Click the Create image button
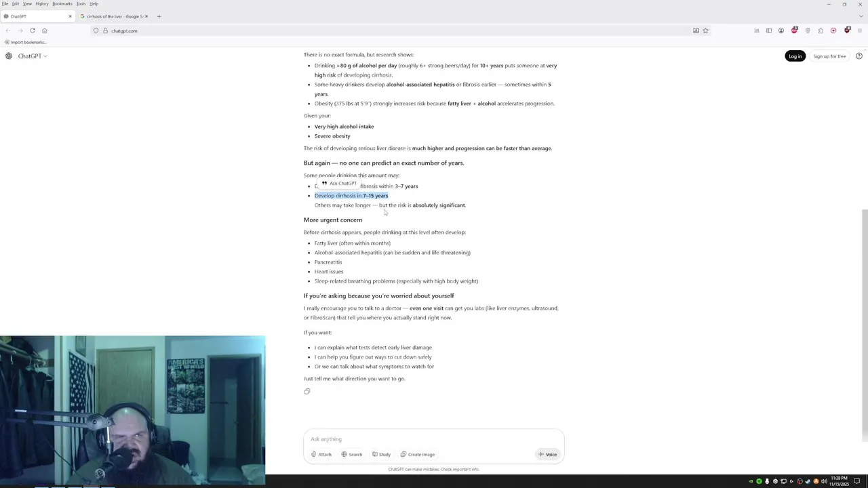 [x=418, y=454]
